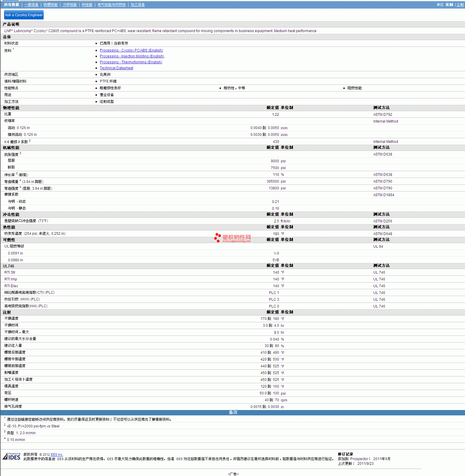Click the Internal Method for 收缩率

tap(385, 121)
